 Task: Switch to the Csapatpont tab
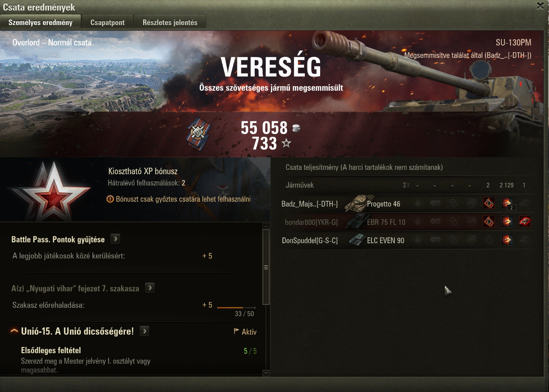point(108,22)
